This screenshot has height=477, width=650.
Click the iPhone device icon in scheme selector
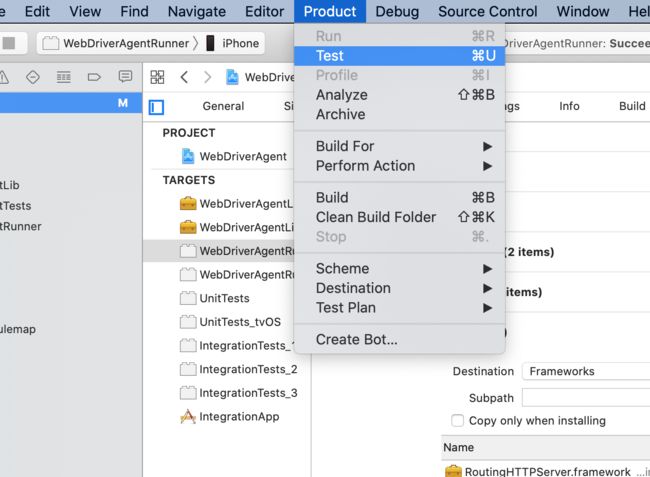point(210,43)
